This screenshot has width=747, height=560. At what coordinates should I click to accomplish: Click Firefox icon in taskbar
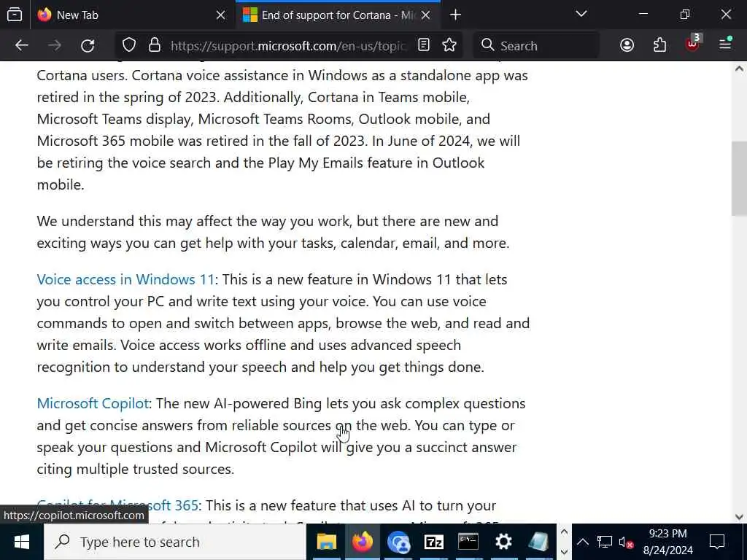click(363, 542)
